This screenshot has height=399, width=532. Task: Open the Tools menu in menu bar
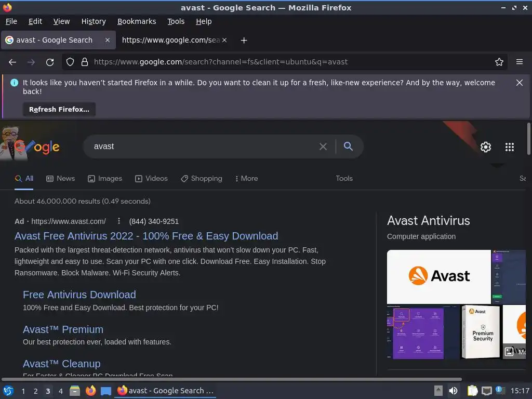coord(176,21)
